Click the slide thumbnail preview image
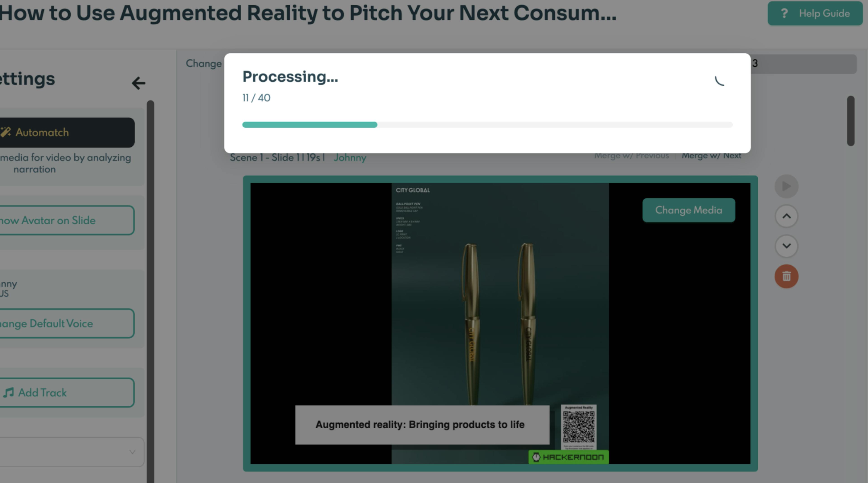The height and width of the screenshot is (483, 868). tap(500, 322)
